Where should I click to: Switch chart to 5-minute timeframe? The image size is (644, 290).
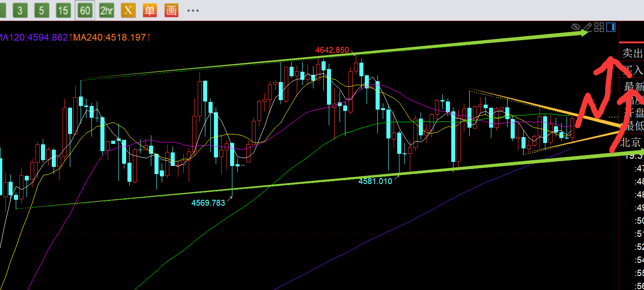point(41,10)
